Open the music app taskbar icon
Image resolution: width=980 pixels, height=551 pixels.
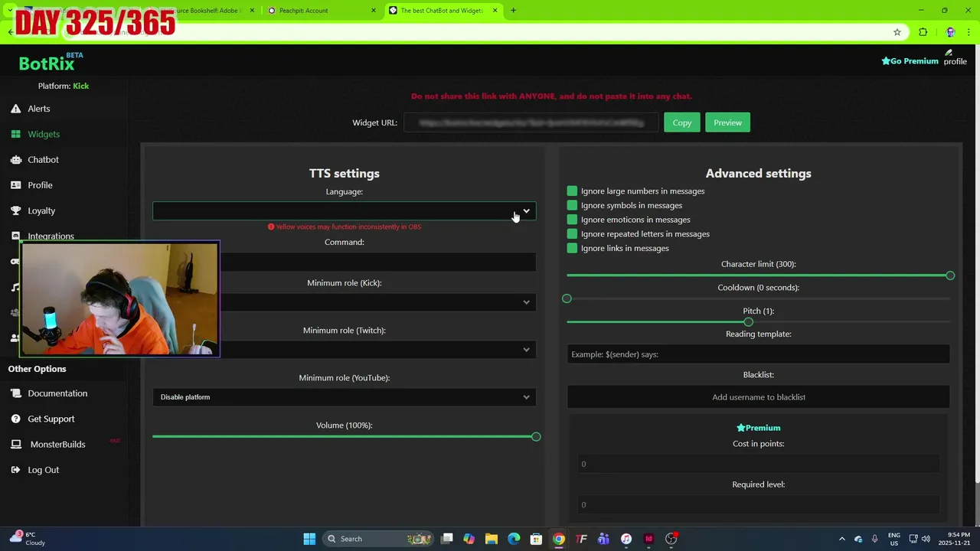tap(626, 539)
